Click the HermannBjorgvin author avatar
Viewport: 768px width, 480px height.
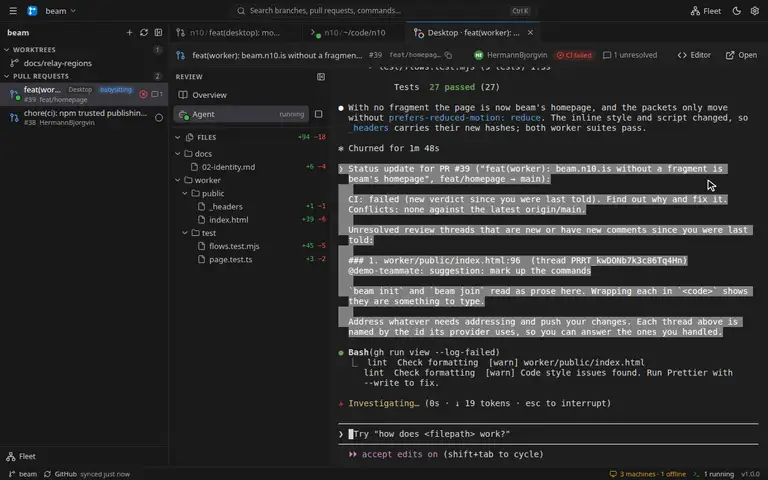(x=479, y=55)
